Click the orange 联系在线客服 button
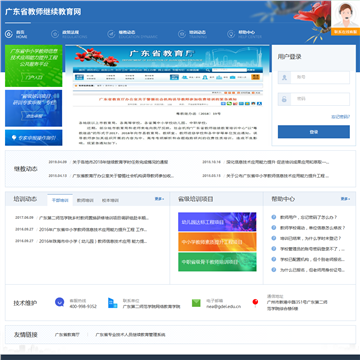 [345, 32]
